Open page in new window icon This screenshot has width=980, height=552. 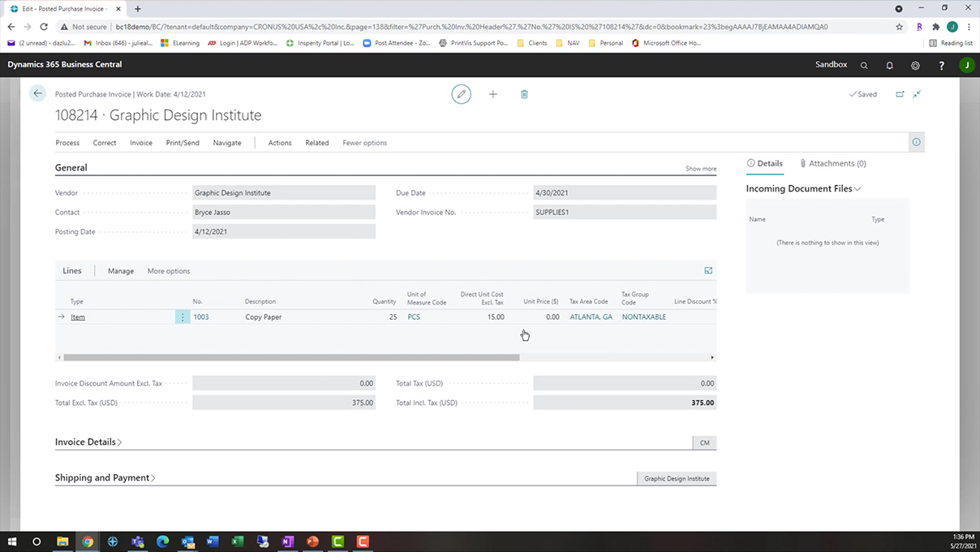click(900, 94)
